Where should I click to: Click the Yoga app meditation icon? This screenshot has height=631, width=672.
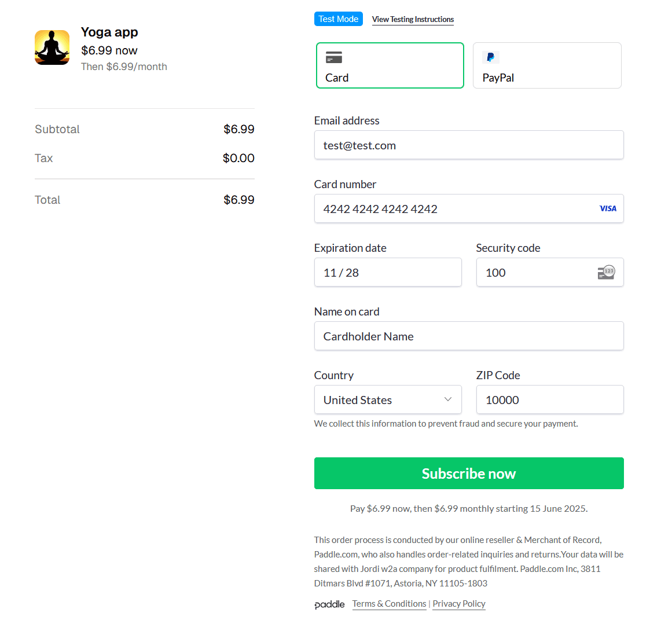pos(52,47)
